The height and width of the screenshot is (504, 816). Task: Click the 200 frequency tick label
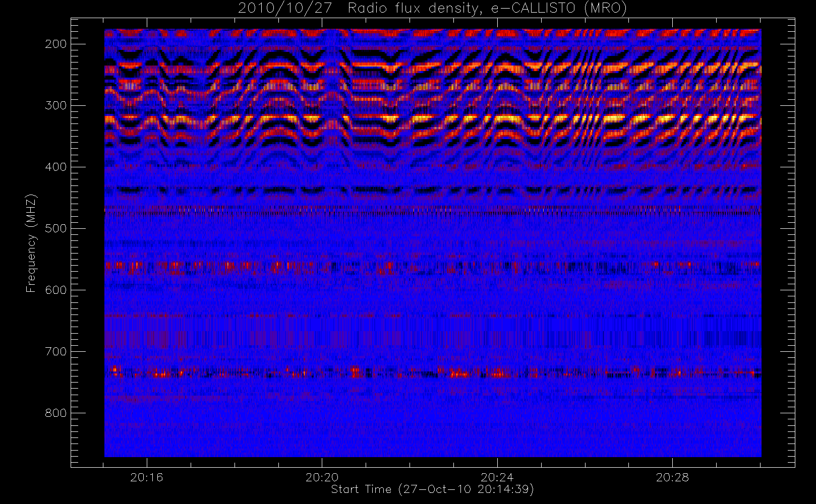(x=56, y=44)
